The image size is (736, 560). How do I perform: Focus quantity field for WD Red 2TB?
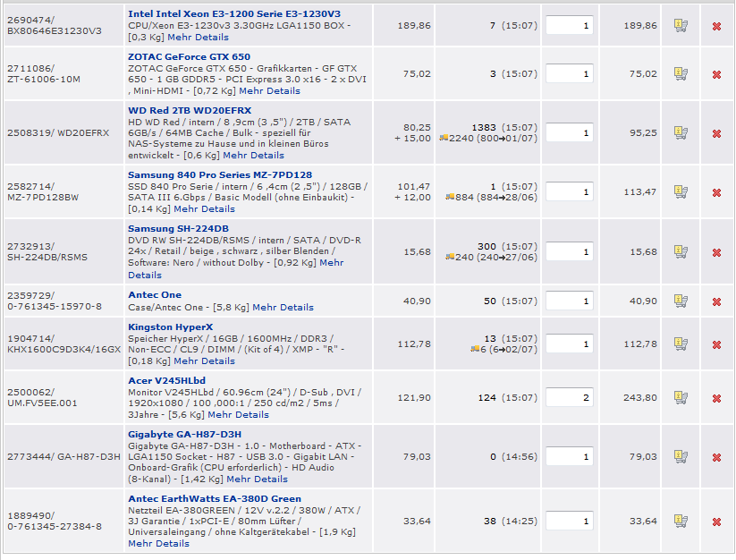click(570, 132)
